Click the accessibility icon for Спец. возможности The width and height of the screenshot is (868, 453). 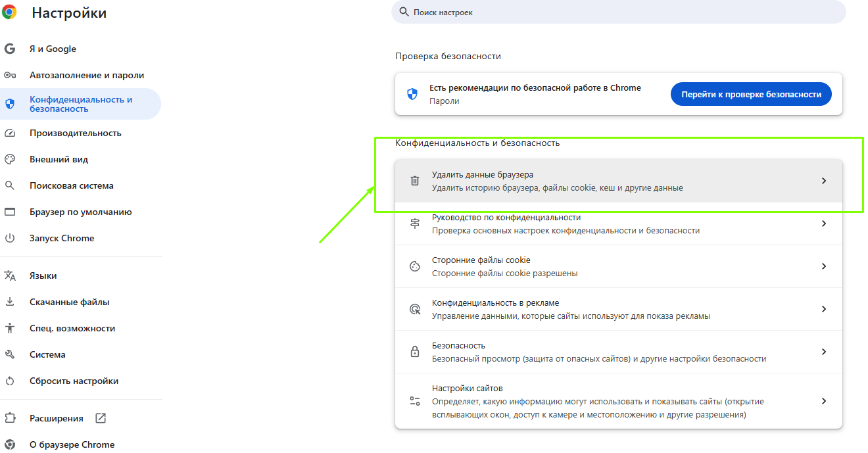(x=9, y=328)
